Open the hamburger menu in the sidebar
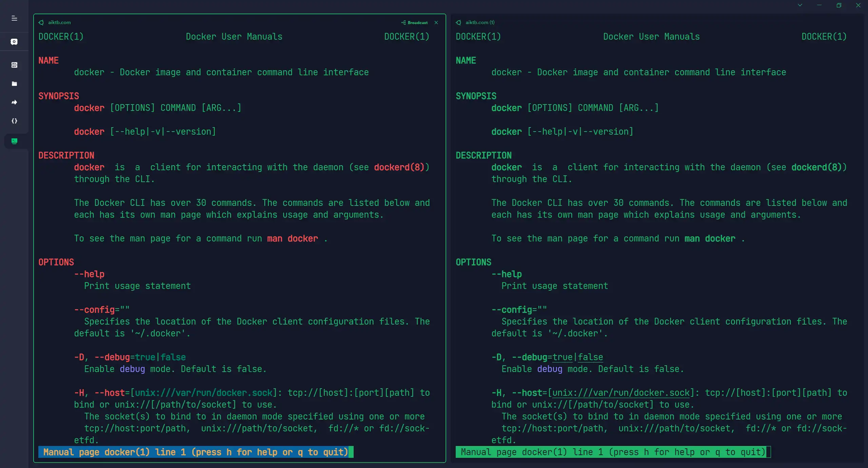The height and width of the screenshot is (468, 868). [x=14, y=18]
